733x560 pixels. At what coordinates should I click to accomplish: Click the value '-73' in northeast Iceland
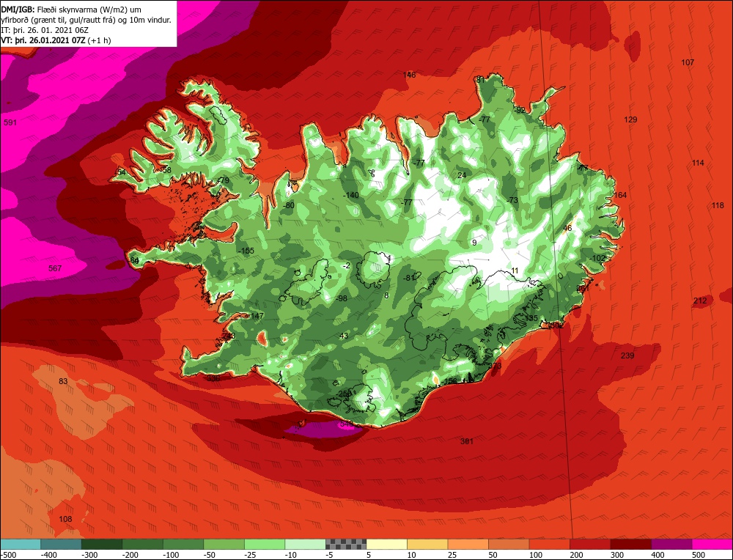[512, 200]
